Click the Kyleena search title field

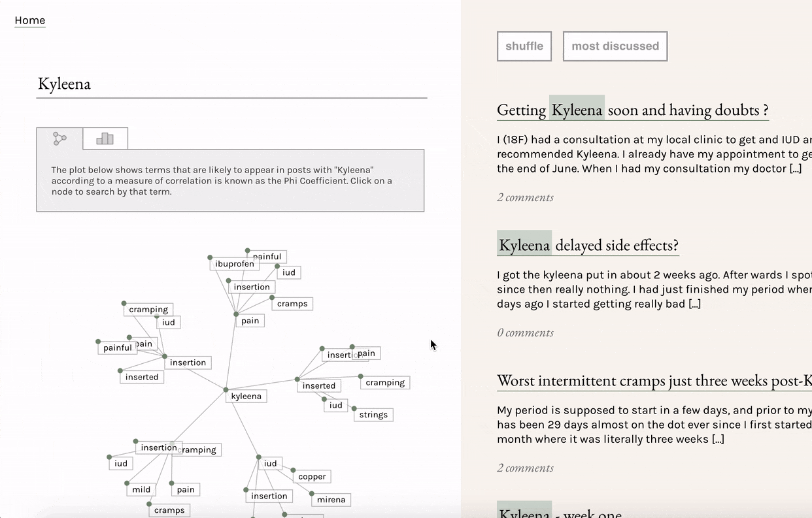pyautogui.click(x=231, y=84)
